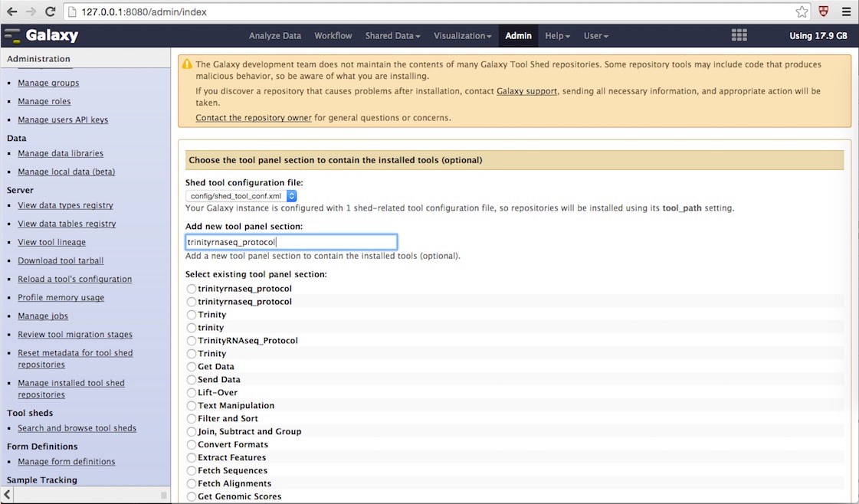Open the Visualization menu dropdown
Image resolution: width=859 pixels, height=504 pixels.
[462, 35]
